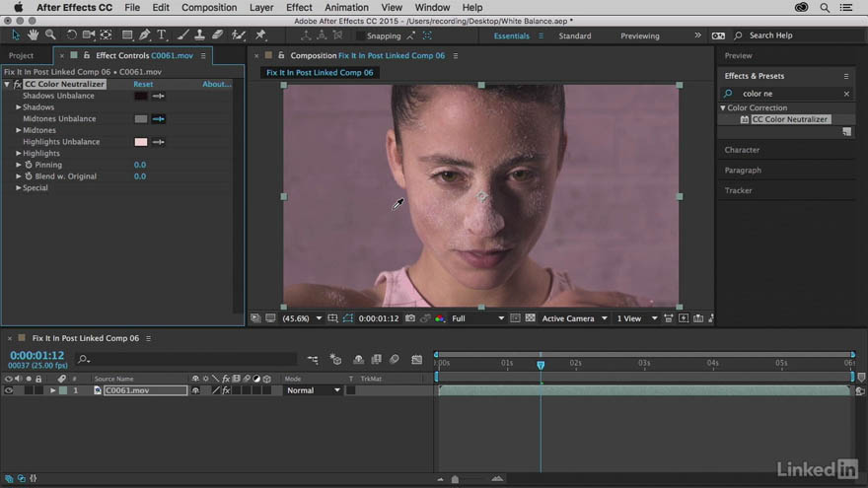The width and height of the screenshot is (868, 488).
Task: Open the Layer menu
Action: [261, 8]
